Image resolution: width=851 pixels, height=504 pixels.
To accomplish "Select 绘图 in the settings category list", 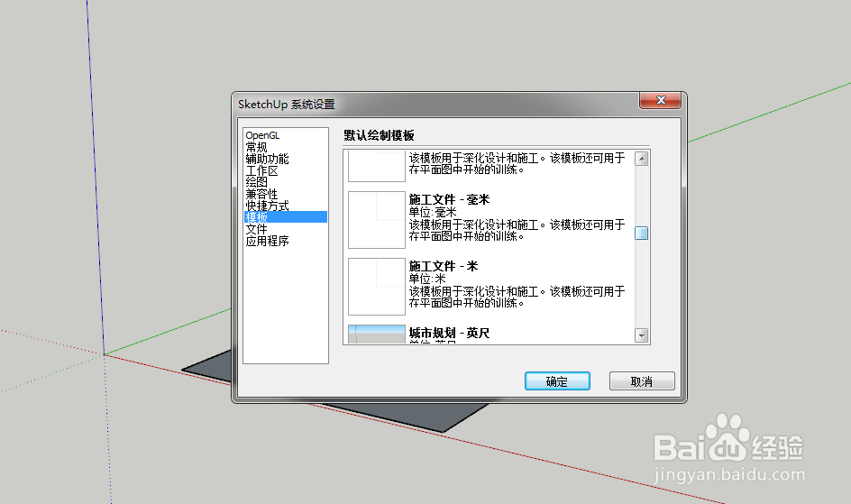I will [256, 182].
